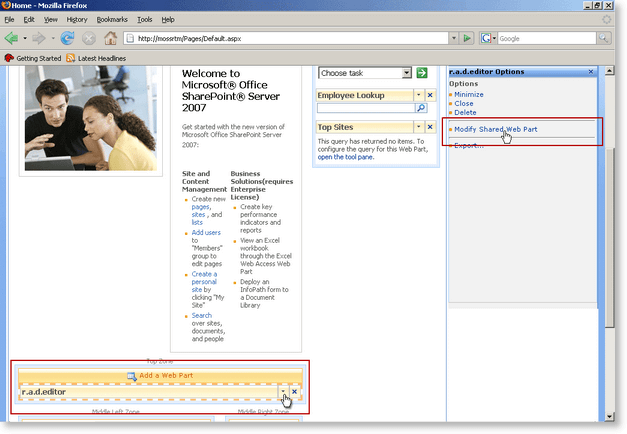
Task: Close the r.a.d.editor Options pane
Action: pos(591,72)
